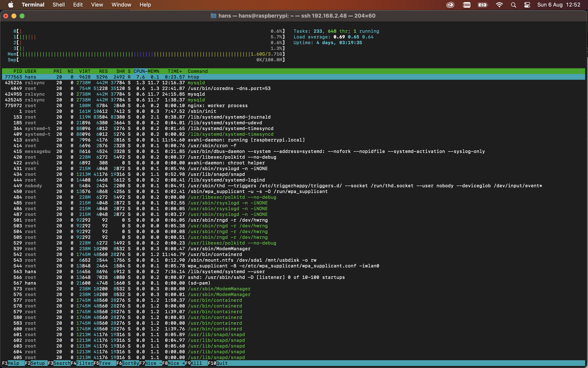Sort by PID column header

coord(18,71)
